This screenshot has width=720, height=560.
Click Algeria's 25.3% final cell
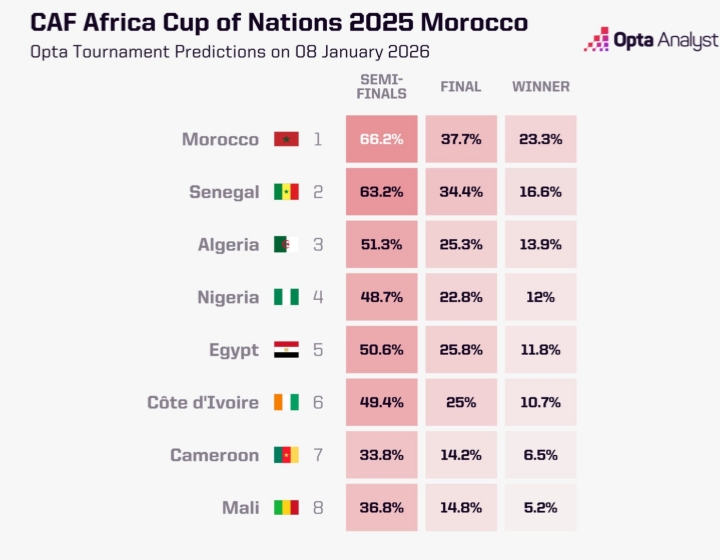click(x=461, y=245)
